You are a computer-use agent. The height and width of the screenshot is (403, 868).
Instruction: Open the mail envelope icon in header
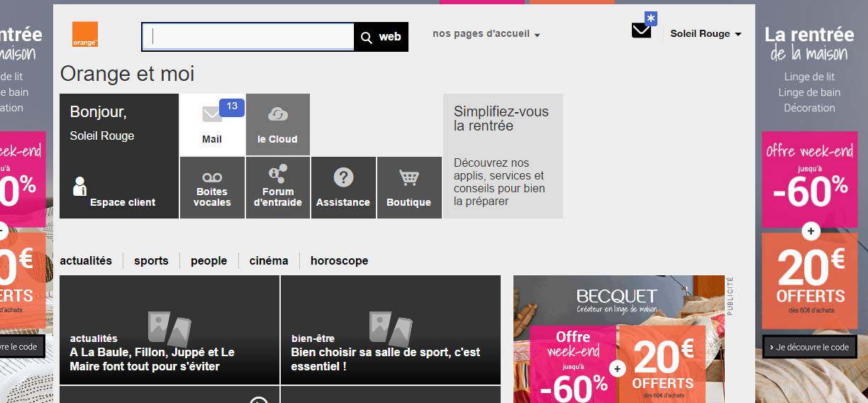pos(641,30)
